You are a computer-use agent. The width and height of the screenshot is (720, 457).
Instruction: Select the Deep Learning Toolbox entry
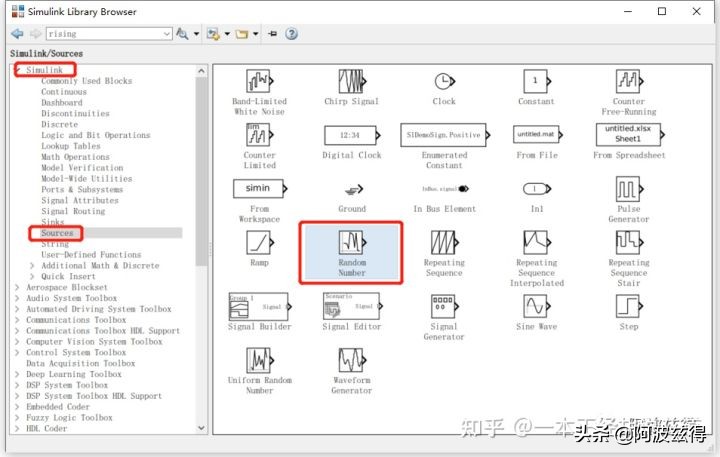click(x=74, y=374)
